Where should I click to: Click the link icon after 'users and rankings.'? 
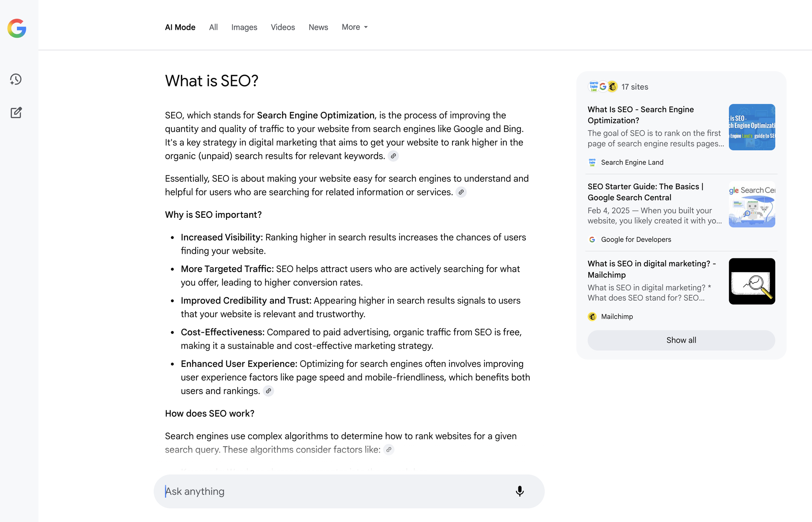[x=268, y=391]
